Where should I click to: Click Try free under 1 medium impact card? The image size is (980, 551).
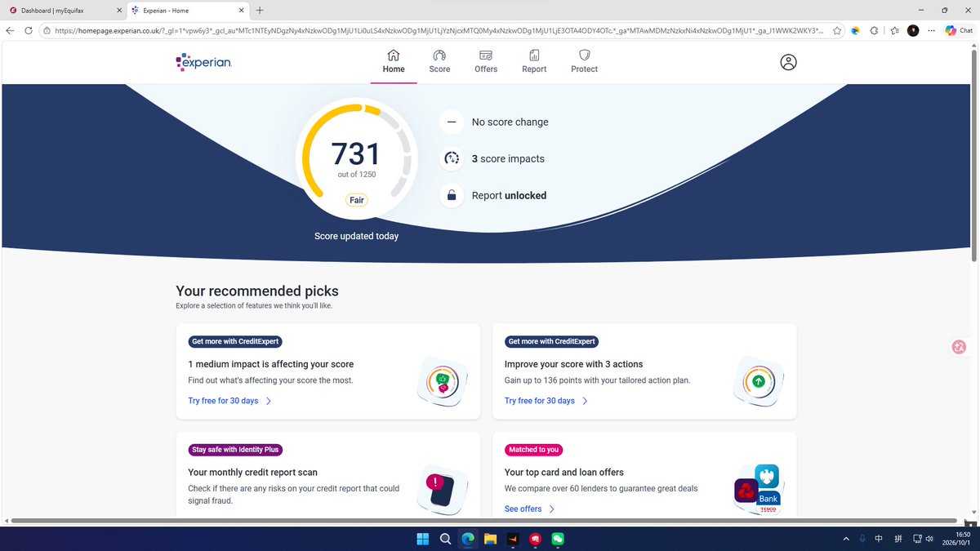[229, 401]
